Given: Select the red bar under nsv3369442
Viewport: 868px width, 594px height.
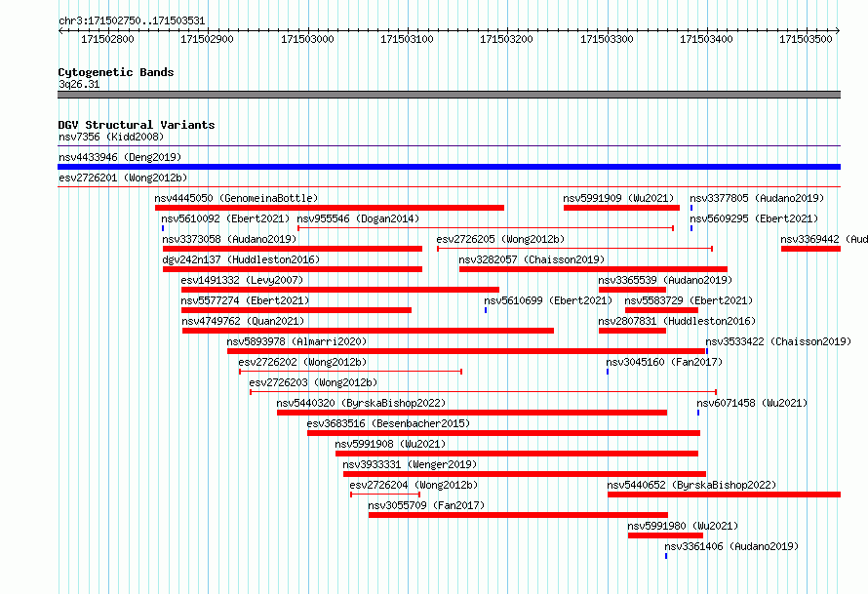Looking at the screenshot, I should point(811,249).
